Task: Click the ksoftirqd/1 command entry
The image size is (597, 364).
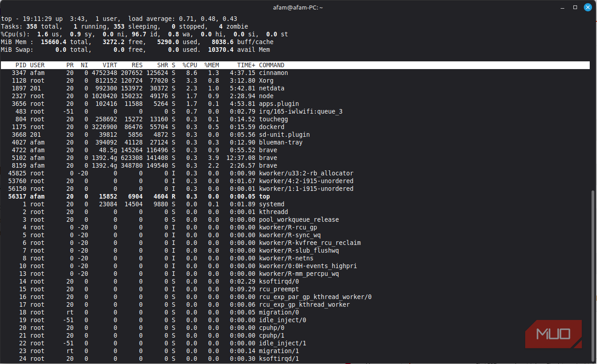Action: [279, 359]
